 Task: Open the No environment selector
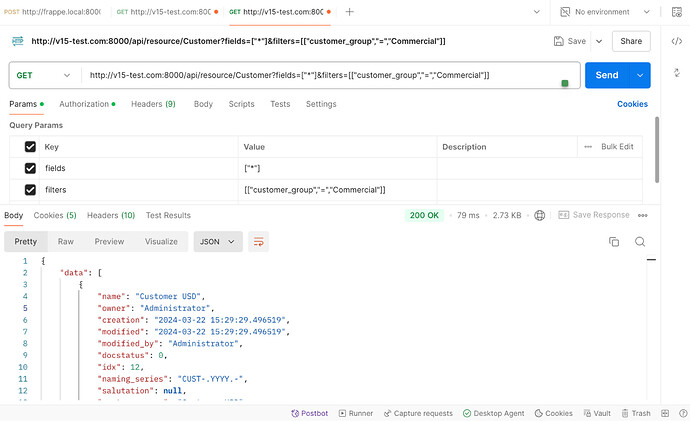click(x=605, y=12)
